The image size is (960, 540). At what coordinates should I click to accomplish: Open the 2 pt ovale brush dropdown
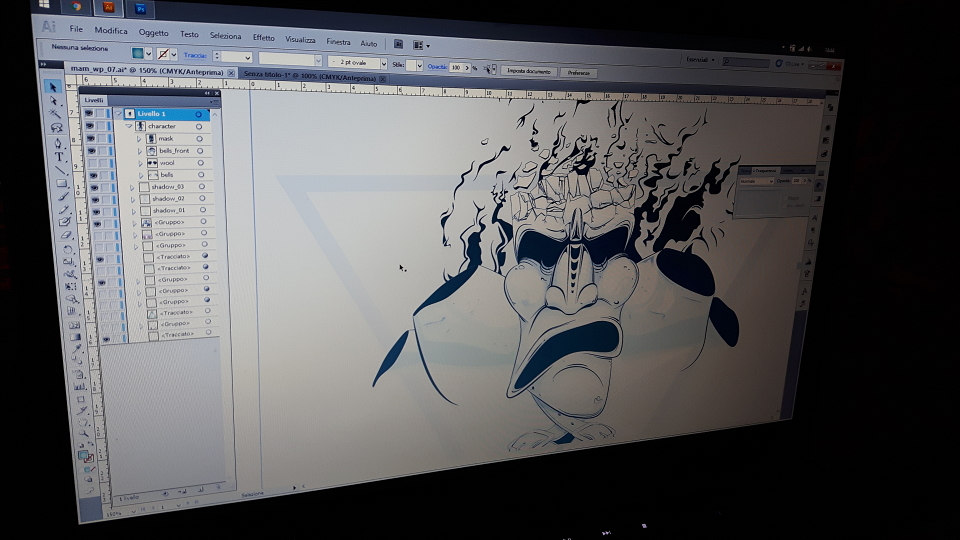click(x=383, y=64)
